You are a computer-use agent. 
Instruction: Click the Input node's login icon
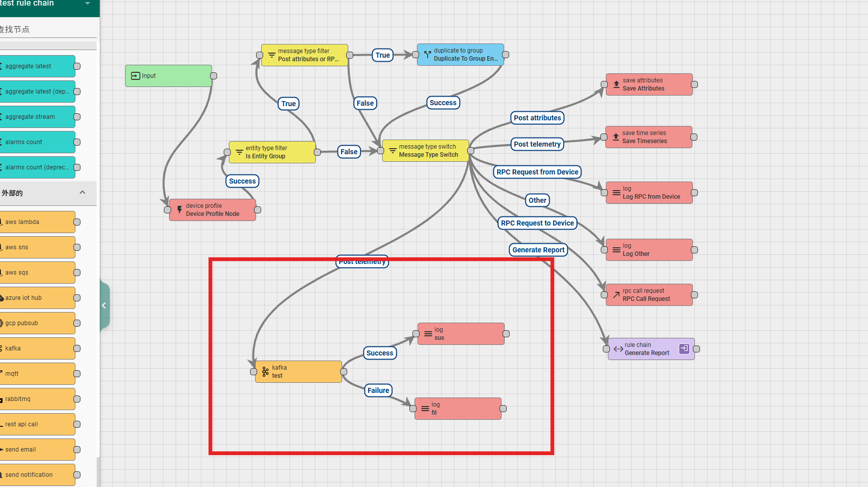[x=135, y=76]
